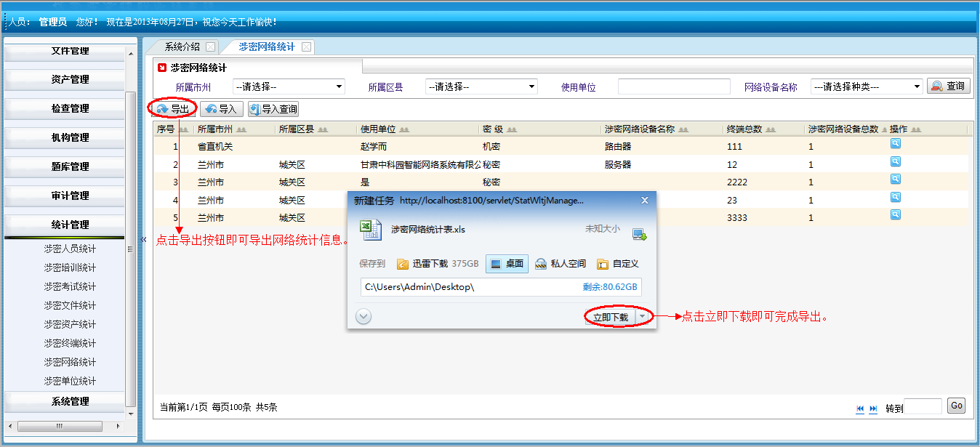Image resolution: width=980 pixels, height=447 pixels.
Task: Close the 涉密网络统计 tab
Action: [x=306, y=47]
